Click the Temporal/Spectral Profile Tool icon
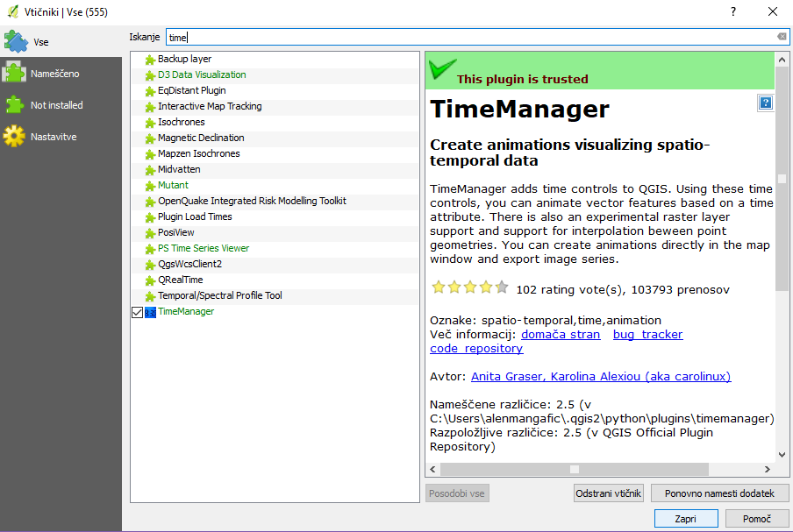The image size is (793, 532). point(150,296)
